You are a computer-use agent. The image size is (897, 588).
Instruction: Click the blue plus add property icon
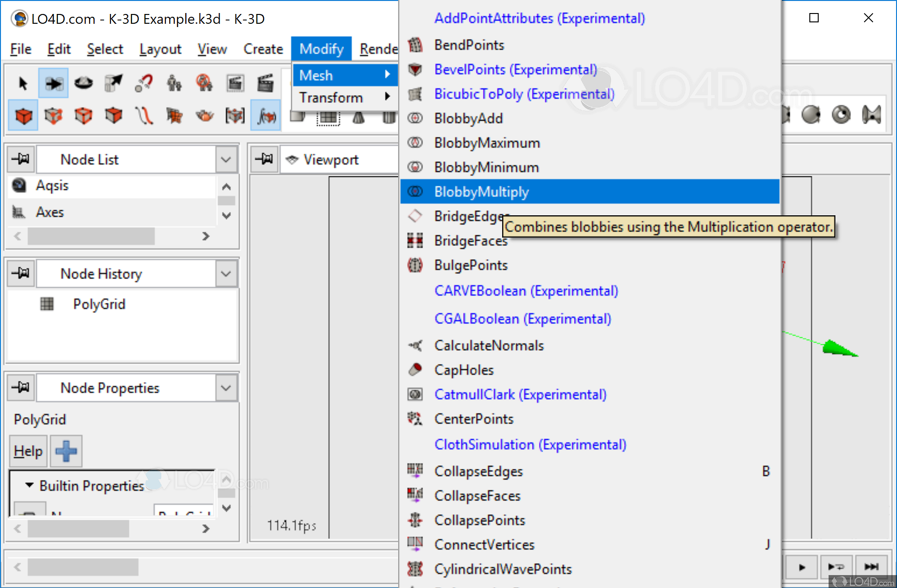pyautogui.click(x=66, y=451)
